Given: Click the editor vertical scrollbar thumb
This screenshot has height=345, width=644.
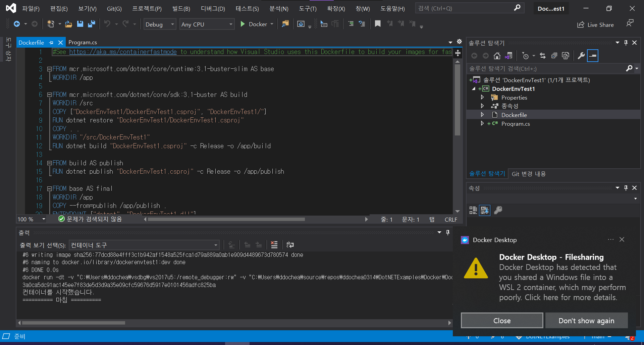Looking at the screenshot, I should [x=458, y=100].
